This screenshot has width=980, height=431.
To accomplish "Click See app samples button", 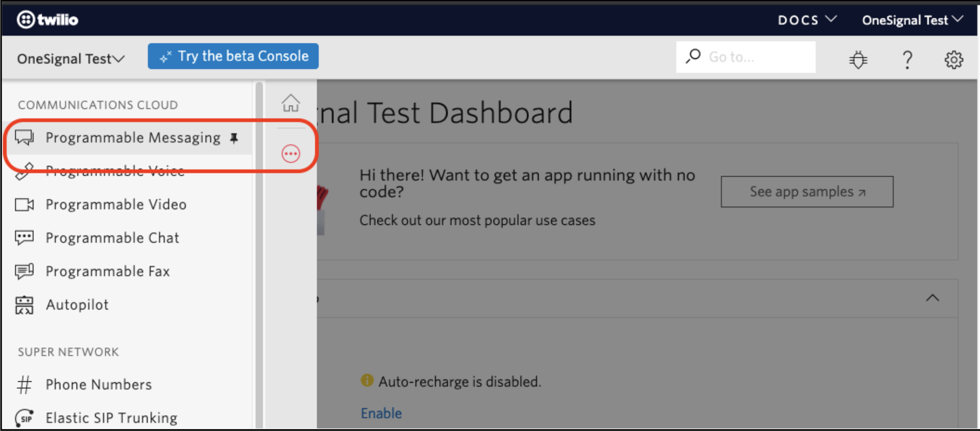I will click(x=807, y=192).
